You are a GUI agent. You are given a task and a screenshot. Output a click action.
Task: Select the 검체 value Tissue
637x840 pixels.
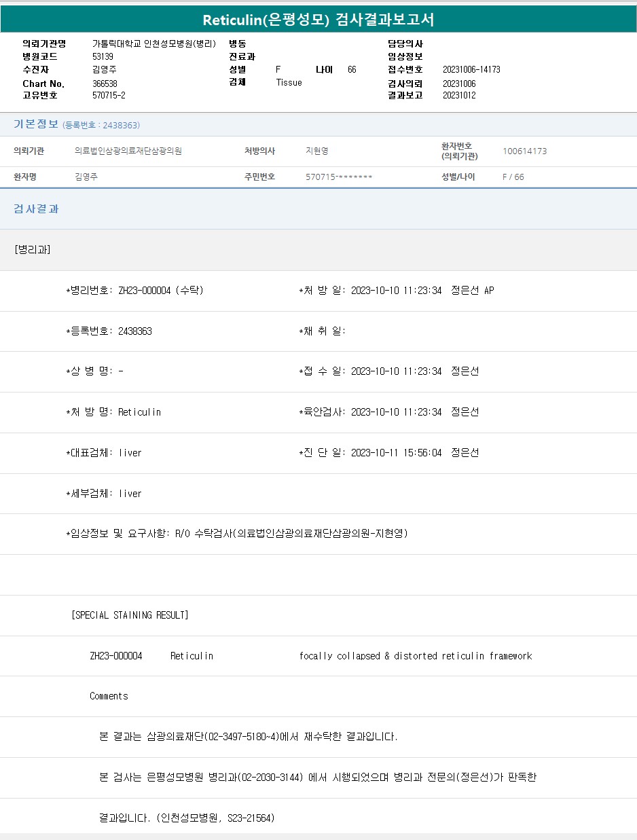(289, 82)
